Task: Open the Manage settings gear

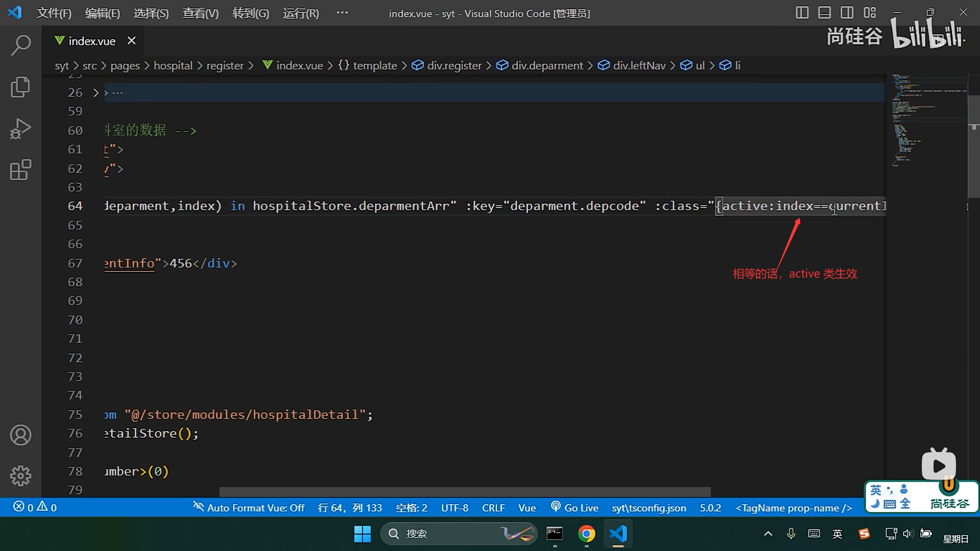Action: coord(20,476)
